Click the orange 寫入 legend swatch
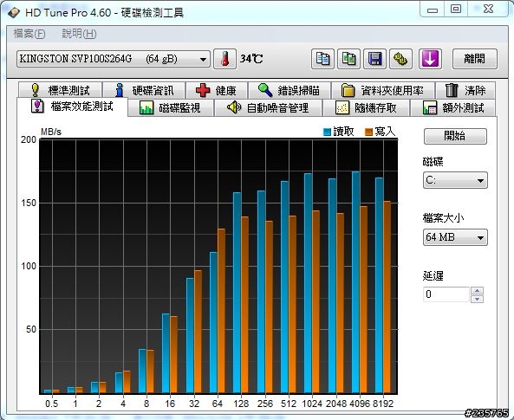514x420 pixels. (x=368, y=132)
